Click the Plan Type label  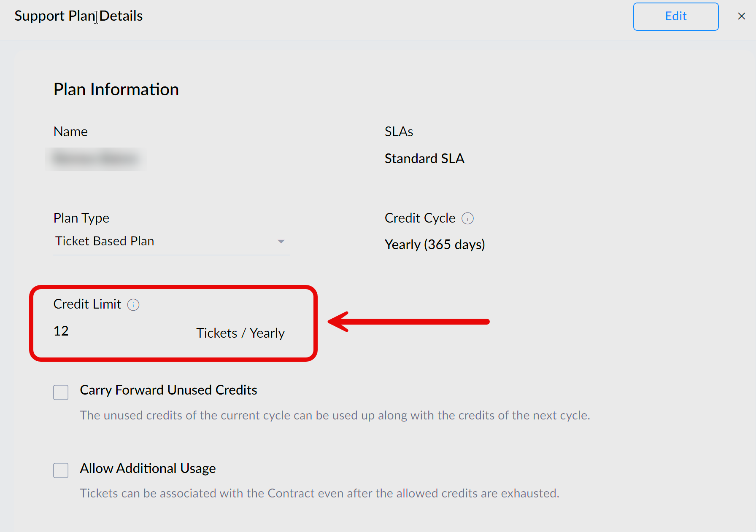pyautogui.click(x=81, y=218)
